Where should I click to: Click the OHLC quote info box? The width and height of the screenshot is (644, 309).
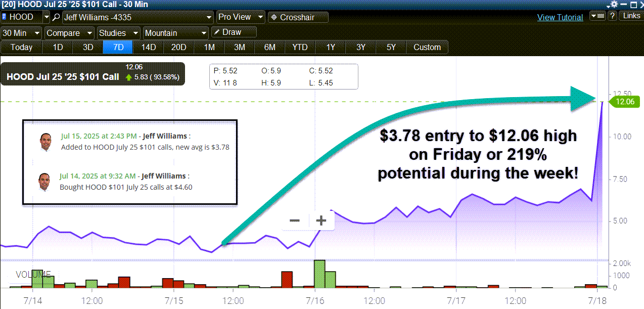click(x=284, y=77)
